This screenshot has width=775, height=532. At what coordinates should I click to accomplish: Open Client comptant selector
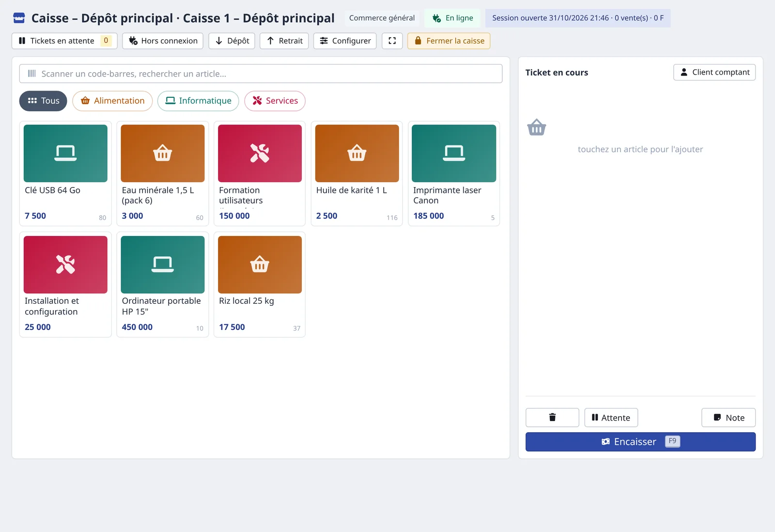click(x=714, y=72)
